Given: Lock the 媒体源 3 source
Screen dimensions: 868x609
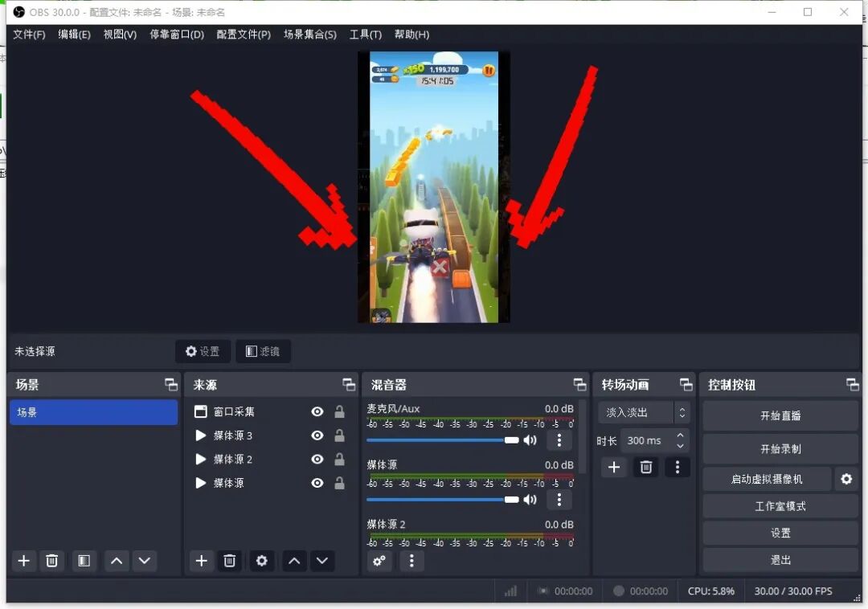Looking at the screenshot, I should point(339,435).
